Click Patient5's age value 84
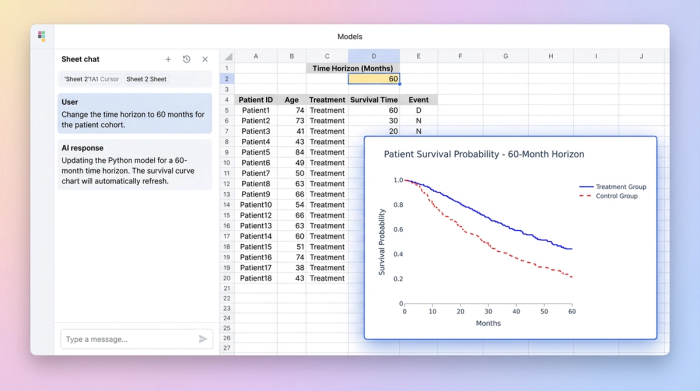Viewport: 700px width, 391px height. click(x=292, y=152)
